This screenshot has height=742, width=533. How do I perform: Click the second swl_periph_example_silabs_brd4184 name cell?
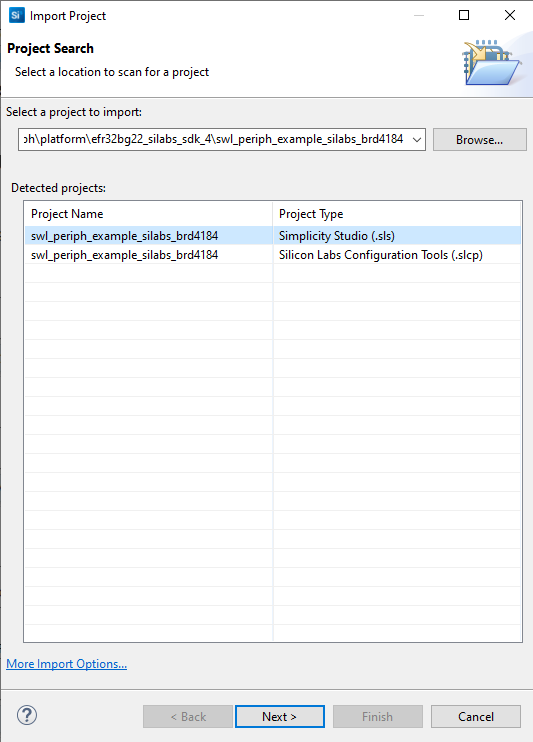(124, 255)
